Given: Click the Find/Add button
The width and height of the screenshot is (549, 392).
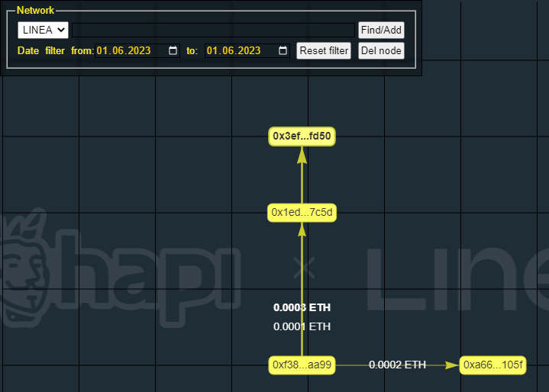Looking at the screenshot, I should pyautogui.click(x=381, y=30).
